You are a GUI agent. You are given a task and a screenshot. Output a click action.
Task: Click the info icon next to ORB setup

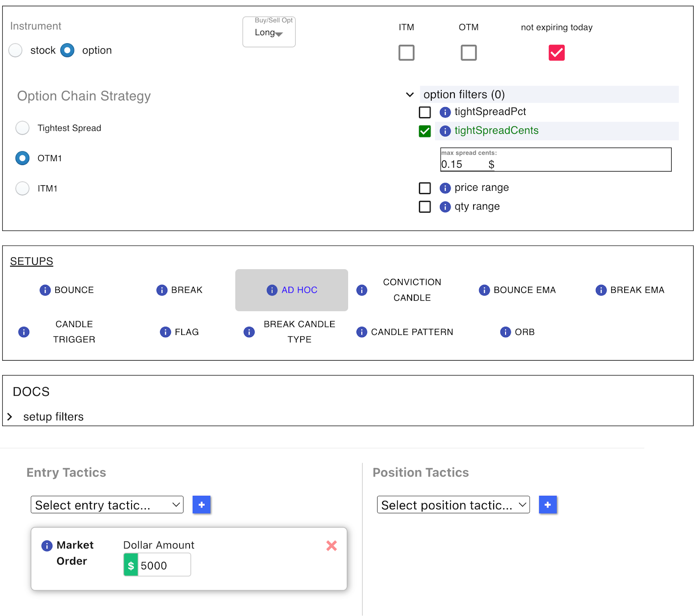[x=505, y=332]
